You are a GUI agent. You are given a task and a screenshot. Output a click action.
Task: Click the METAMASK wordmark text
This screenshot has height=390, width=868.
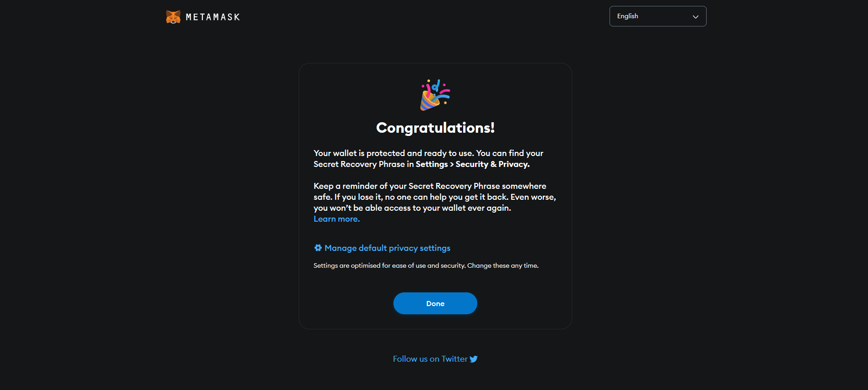click(x=213, y=17)
